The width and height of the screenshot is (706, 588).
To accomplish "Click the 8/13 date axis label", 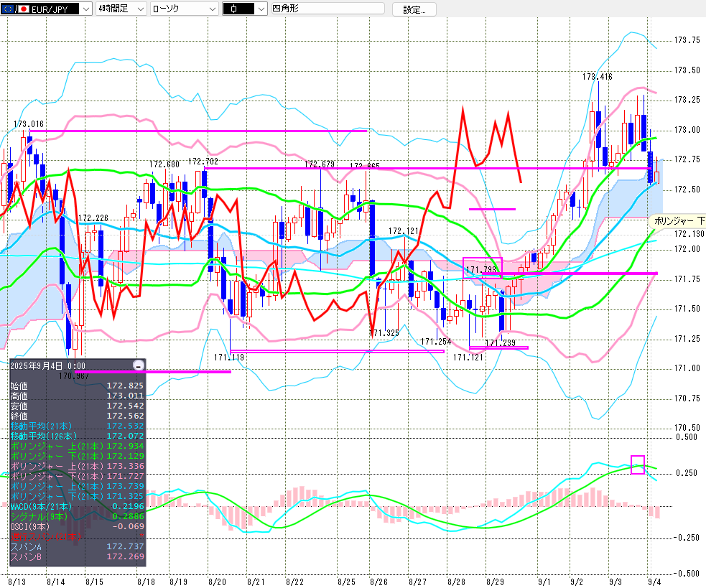I will pos(17,582).
